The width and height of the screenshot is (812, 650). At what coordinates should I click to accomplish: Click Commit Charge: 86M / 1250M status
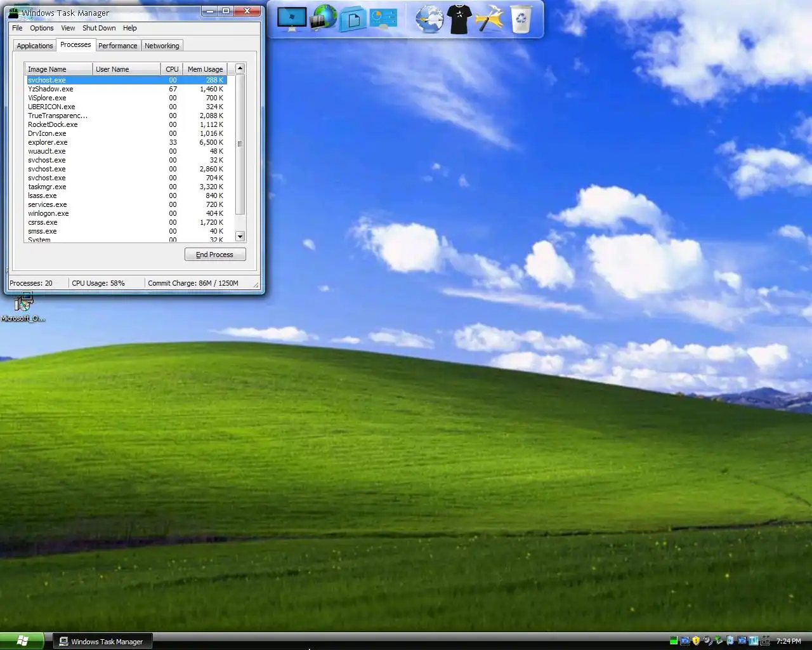pos(193,283)
